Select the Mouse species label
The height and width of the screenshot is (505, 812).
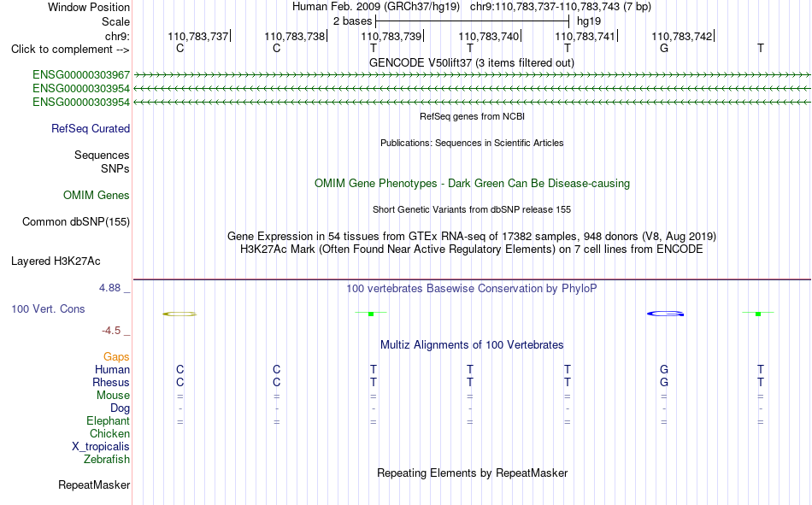point(113,395)
